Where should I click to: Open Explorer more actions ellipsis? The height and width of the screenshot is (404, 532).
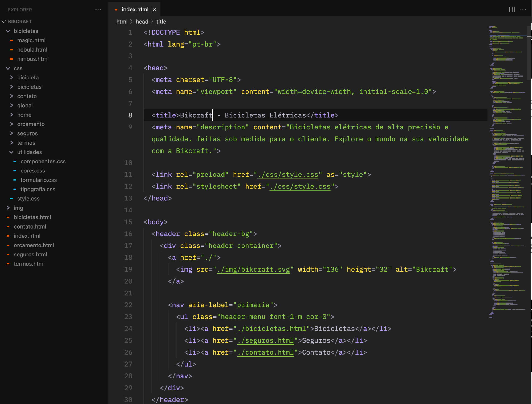point(98,10)
